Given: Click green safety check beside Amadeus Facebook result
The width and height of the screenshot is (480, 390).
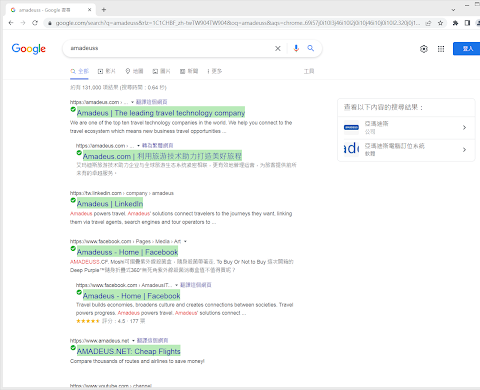Looking at the screenshot, I should tap(79, 292).
